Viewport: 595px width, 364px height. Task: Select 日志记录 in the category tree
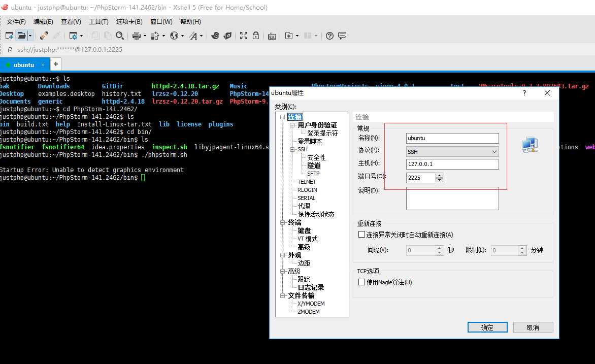pyautogui.click(x=311, y=288)
